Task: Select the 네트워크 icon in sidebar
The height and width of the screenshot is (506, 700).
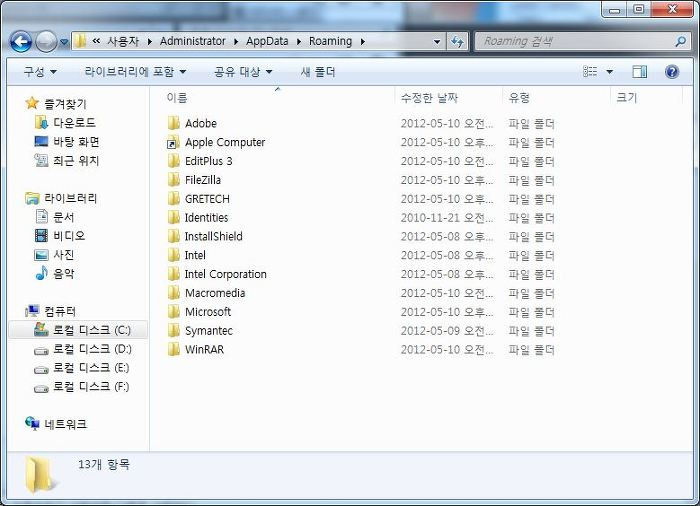Action: click(x=32, y=423)
